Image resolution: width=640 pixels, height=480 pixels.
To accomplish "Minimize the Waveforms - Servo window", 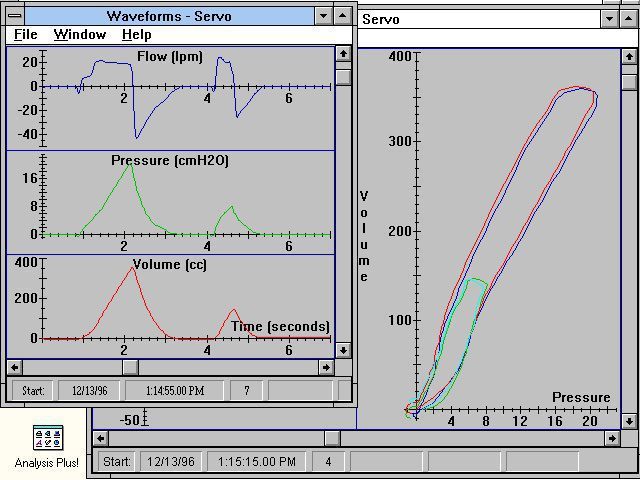I will click(322, 16).
